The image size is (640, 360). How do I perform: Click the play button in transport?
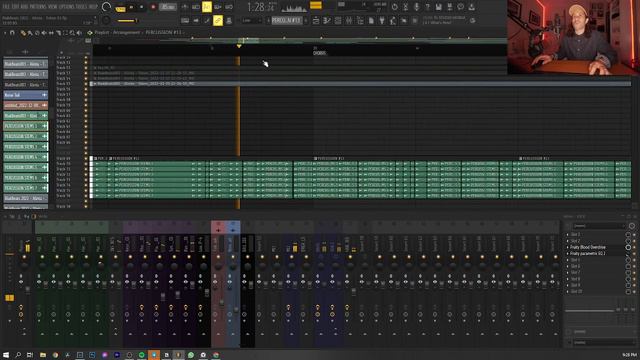(x=131, y=7)
